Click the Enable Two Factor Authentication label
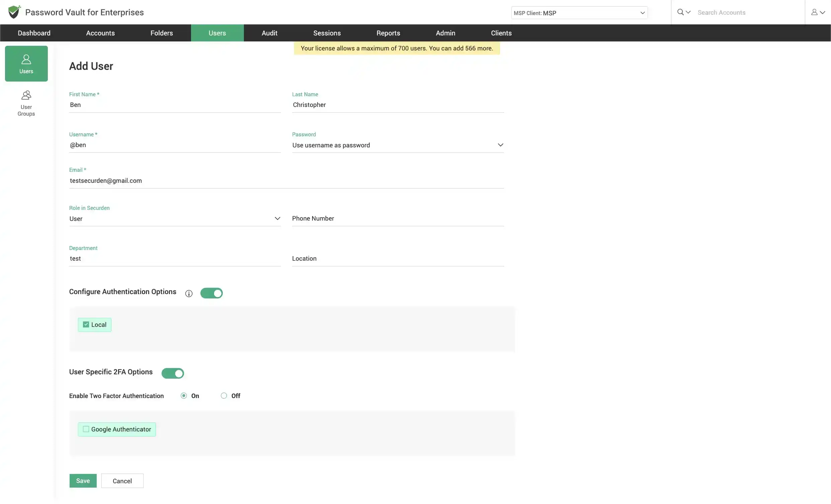Screen dimensions: 831x504 click(116, 396)
